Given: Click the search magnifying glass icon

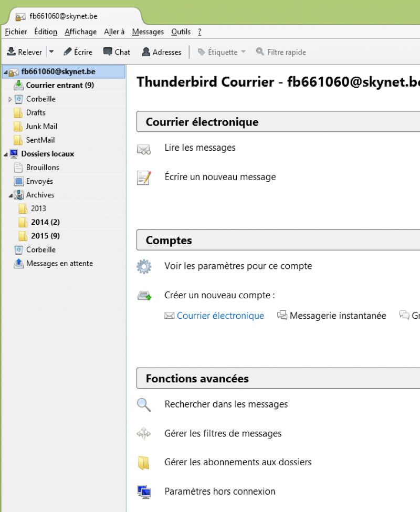Looking at the screenshot, I should pyautogui.click(x=144, y=405).
